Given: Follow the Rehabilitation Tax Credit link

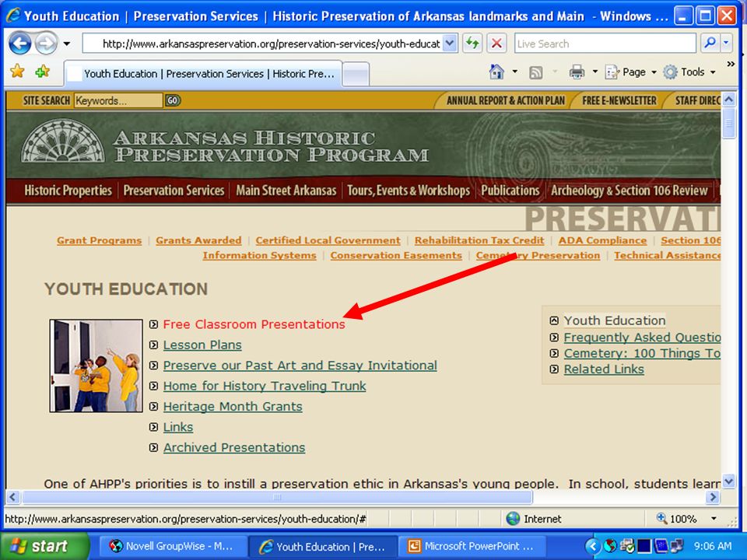Looking at the screenshot, I should click(479, 240).
